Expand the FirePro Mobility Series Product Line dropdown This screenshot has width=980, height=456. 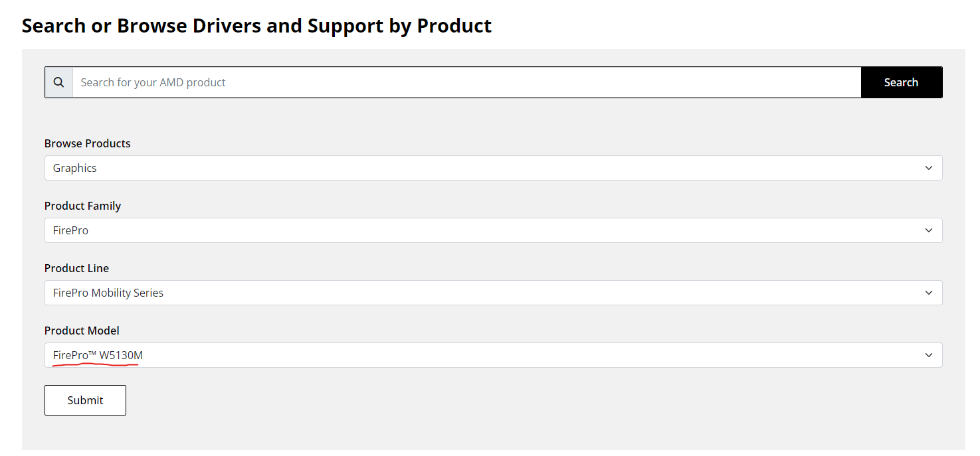click(x=492, y=293)
